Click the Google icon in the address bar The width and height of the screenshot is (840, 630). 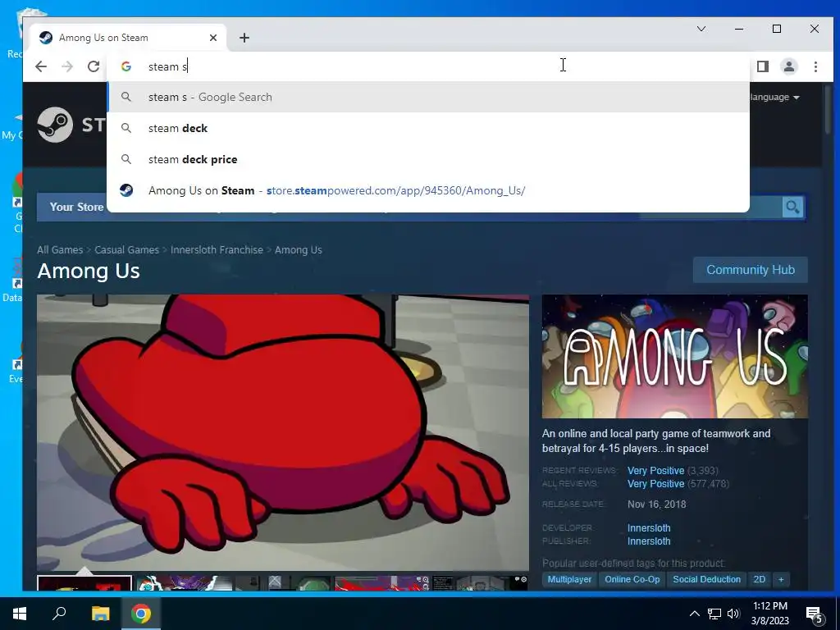click(126, 66)
